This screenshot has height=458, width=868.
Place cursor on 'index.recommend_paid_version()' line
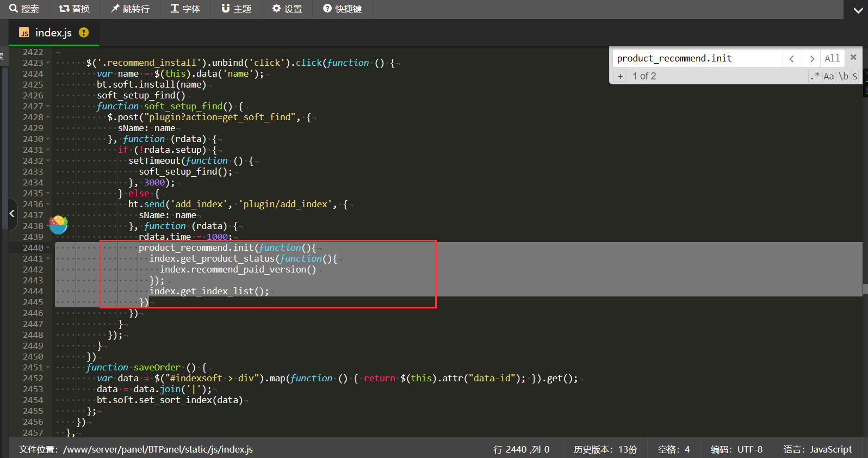pos(238,270)
